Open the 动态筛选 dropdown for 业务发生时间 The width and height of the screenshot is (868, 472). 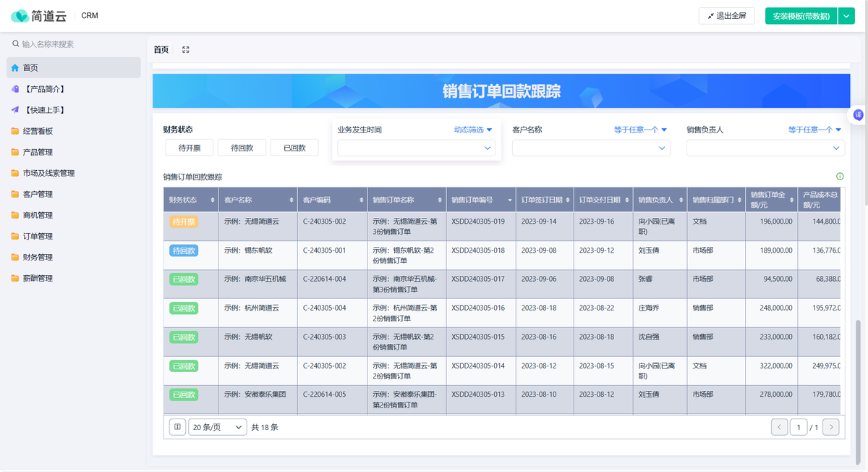473,130
